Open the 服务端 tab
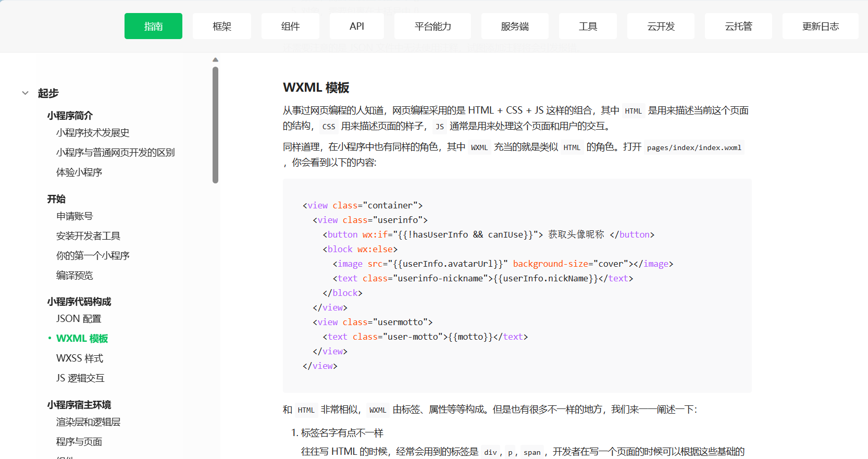The height and width of the screenshot is (459, 868). [x=515, y=26]
